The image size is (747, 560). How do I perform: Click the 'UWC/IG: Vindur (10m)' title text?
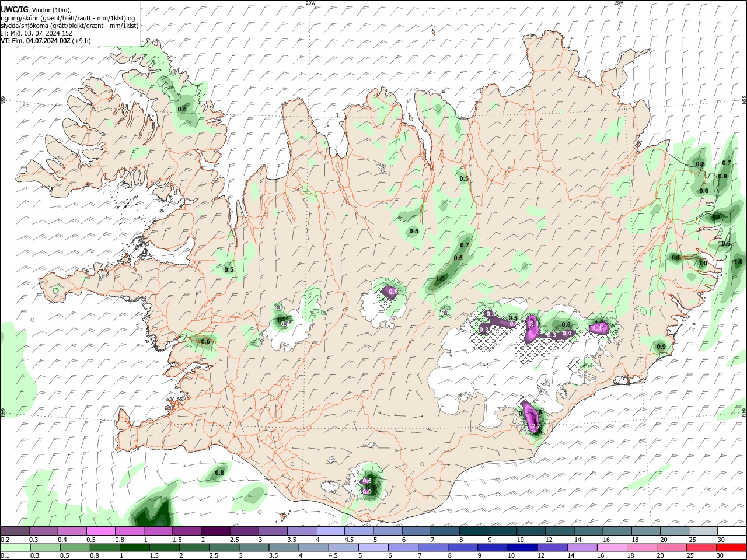coord(36,10)
